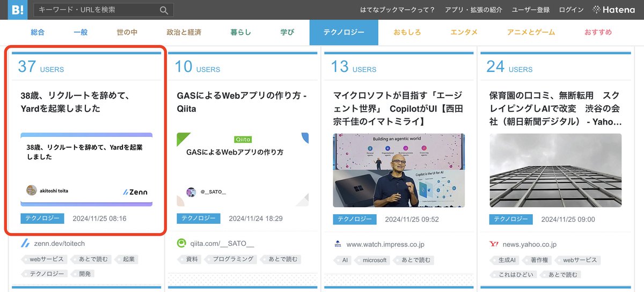644x292 pixels.
Task: Click the Zenn article thumbnail image
Action: [86, 170]
